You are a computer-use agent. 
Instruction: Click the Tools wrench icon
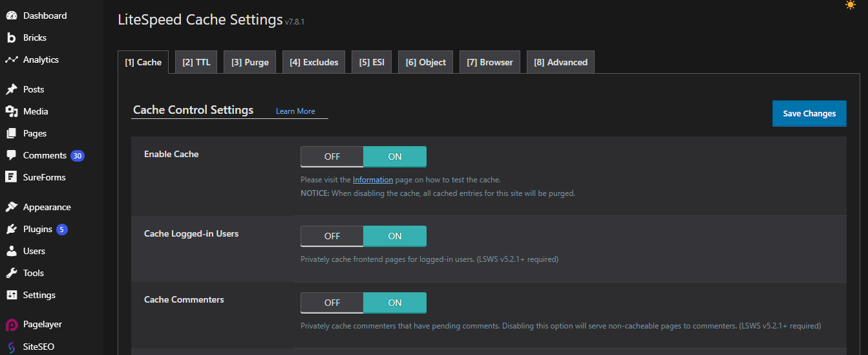tap(12, 273)
